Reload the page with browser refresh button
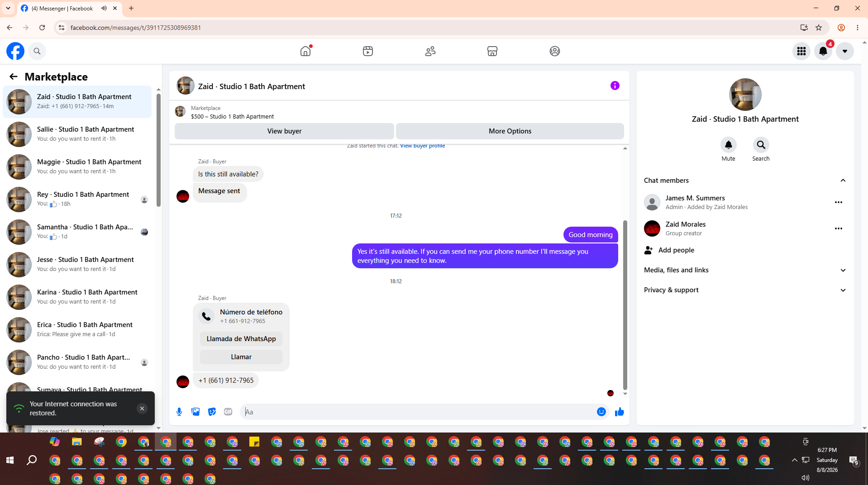This screenshot has width=868, height=485. 42,28
